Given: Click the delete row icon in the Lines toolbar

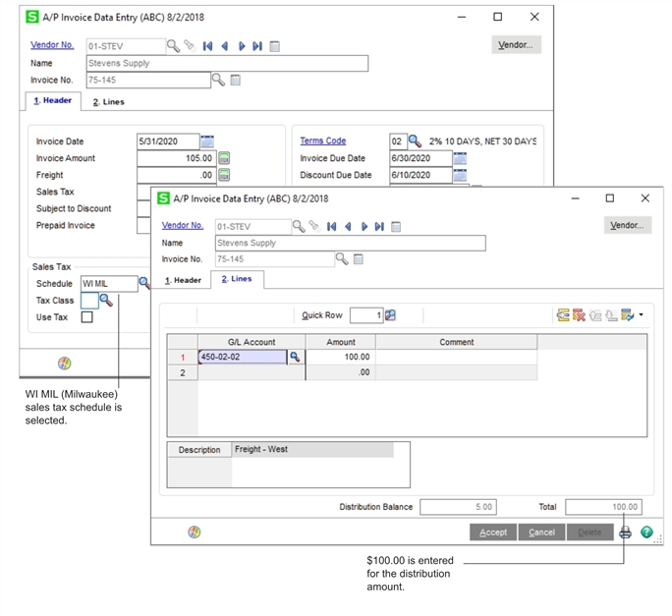Looking at the screenshot, I should pos(579,315).
